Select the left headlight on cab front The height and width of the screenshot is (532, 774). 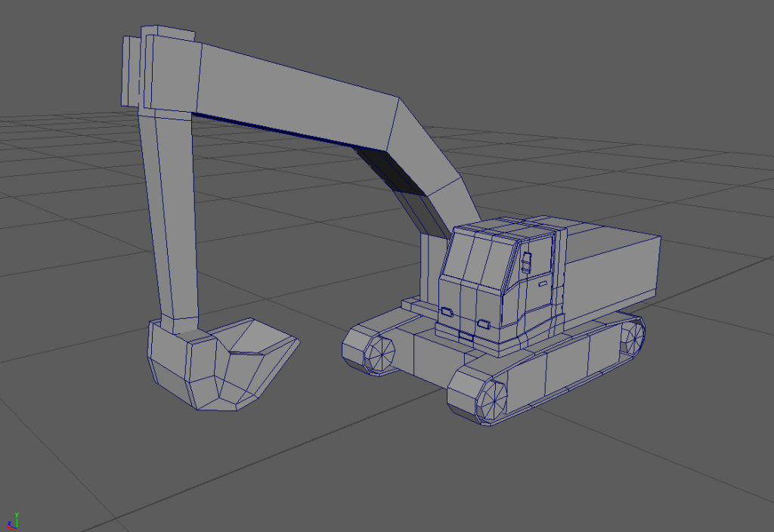(x=447, y=311)
